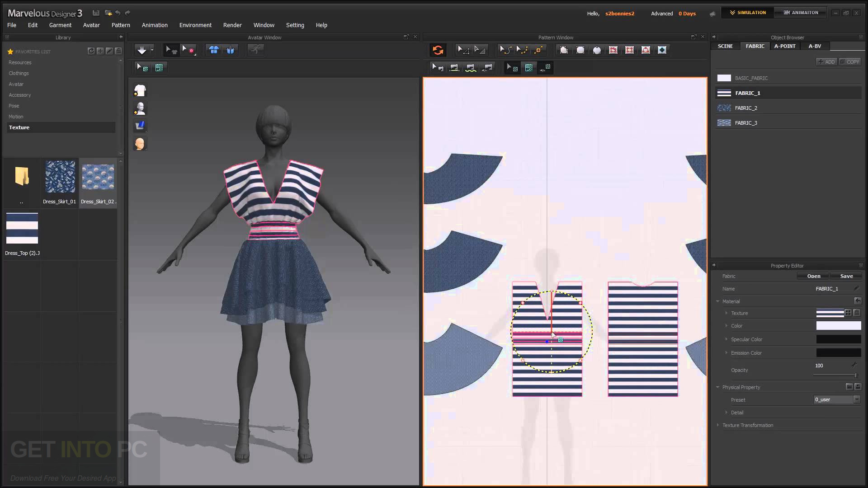Select the Transform Pattern tool
The image size is (868, 488).
[x=480, y=50]
